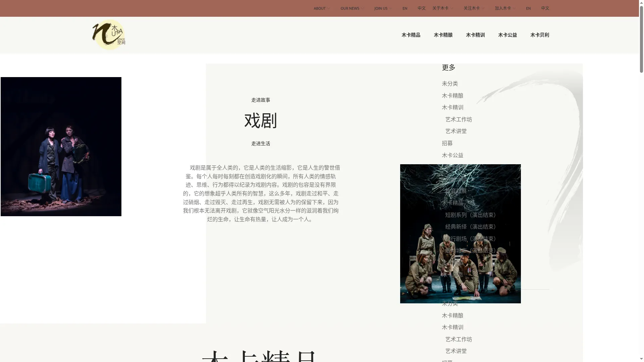This screenshot has width=644, height=362.
Task: Open 艺术工作坊 in first list under 更多
Action: point(459,120)
